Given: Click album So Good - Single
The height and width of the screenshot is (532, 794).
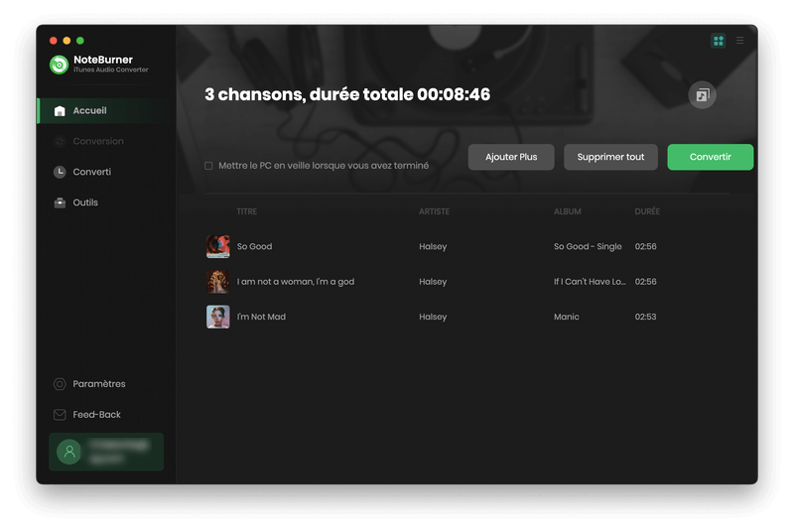Looking at the screenshot, I should tap(588, 246).
